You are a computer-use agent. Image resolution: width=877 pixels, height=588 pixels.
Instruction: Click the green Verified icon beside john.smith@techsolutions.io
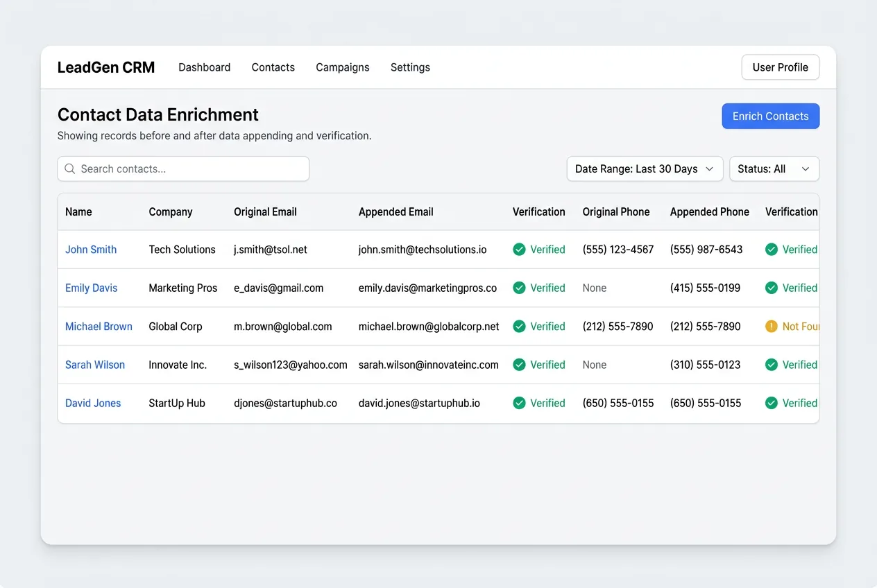tap(520, 250)
